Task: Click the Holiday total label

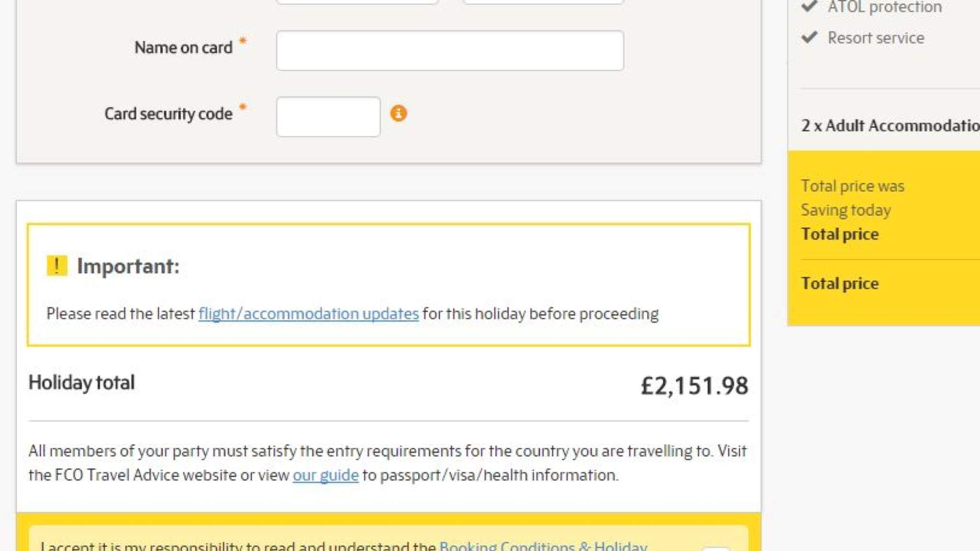Action: pyautogui.click(x=81, y=383)
